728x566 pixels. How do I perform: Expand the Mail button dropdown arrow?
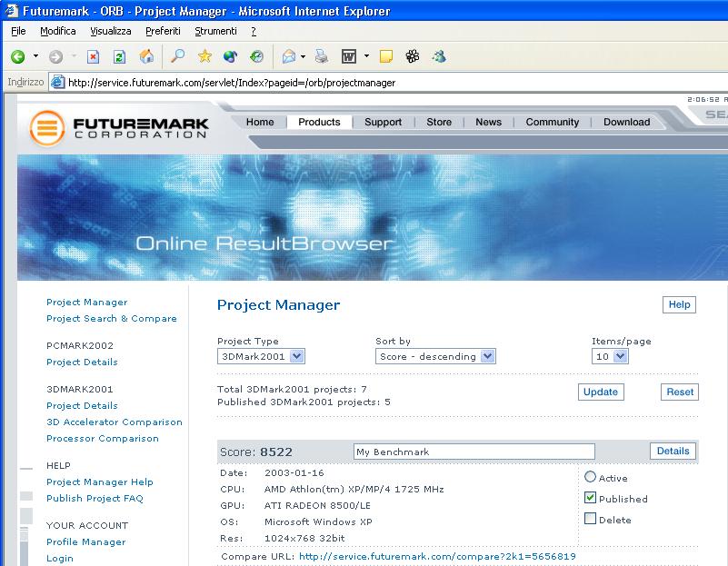click(304, 56)
